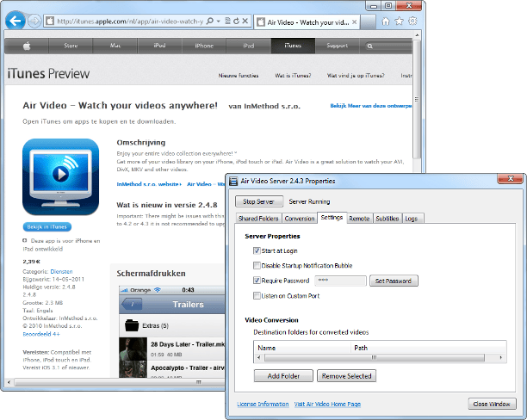Click browser vertical scrollbar up arrow
Image resolution: width=527 pixels, height=420 pixels.
[417, 35]
